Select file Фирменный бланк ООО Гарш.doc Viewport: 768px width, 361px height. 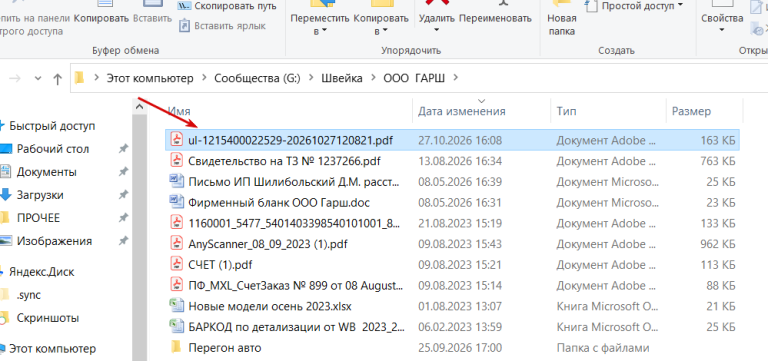[x=279, y=202]
